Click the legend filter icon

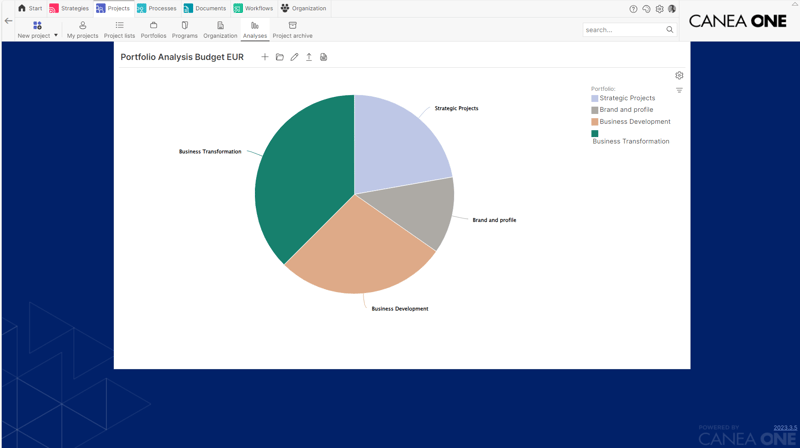679,90
